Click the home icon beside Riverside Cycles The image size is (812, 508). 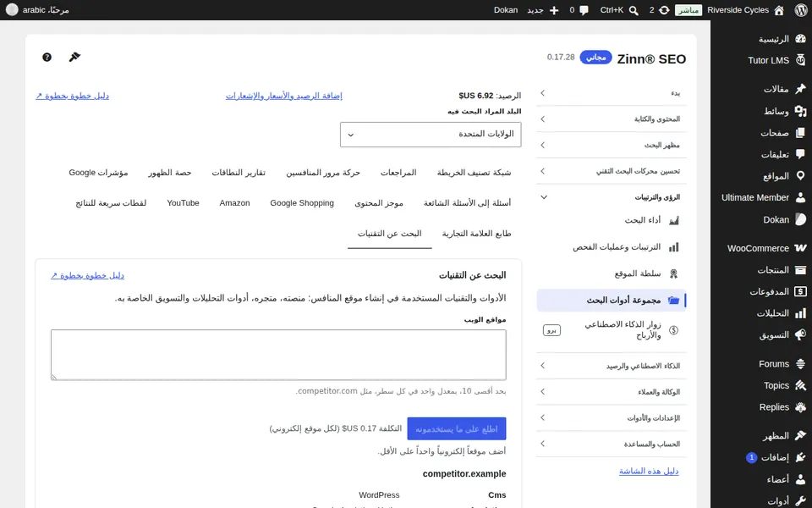[779, 10]
